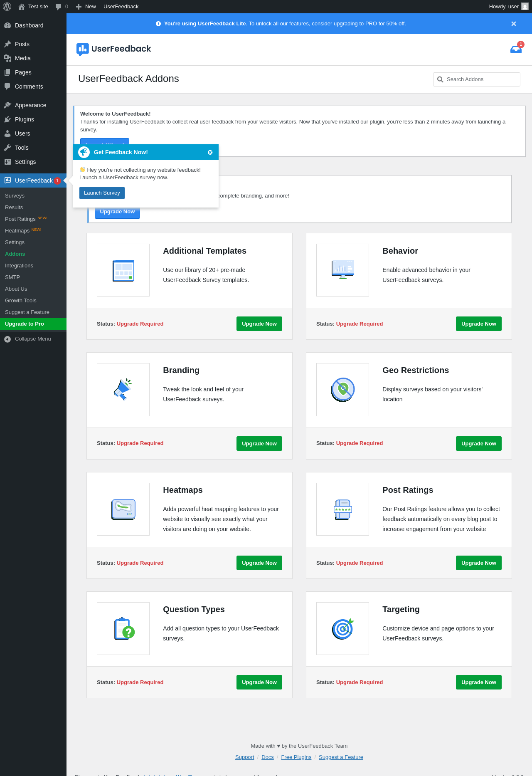532x776 pixels.
Task: Focus the Search Addons field
Action: coord(477,79)
